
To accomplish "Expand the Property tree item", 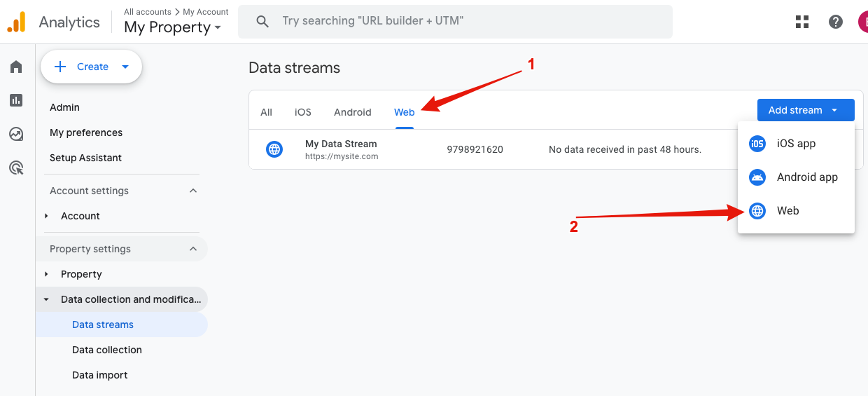I will [x=46, y=274].
